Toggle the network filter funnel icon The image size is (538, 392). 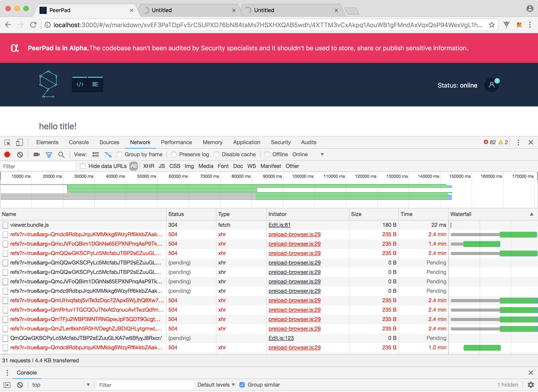(49, 154)
